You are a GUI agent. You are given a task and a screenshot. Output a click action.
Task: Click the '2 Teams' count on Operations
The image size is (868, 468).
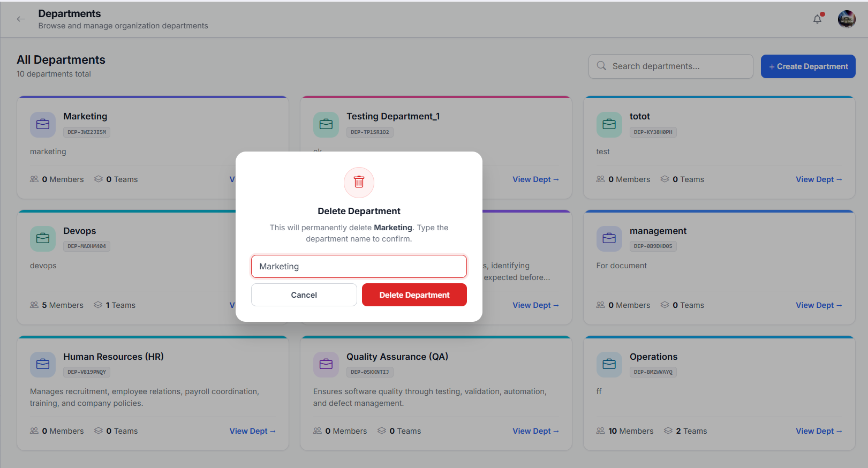click(691, 431)
